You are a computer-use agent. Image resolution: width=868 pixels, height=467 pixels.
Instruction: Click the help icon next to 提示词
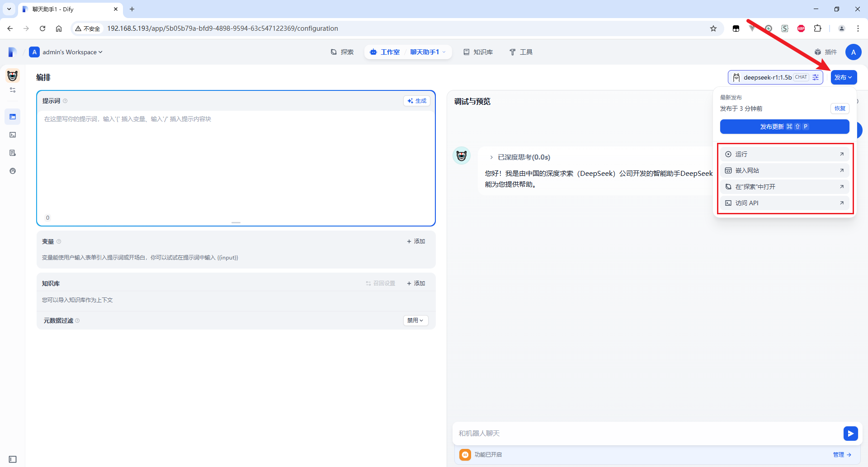[65, 101]
